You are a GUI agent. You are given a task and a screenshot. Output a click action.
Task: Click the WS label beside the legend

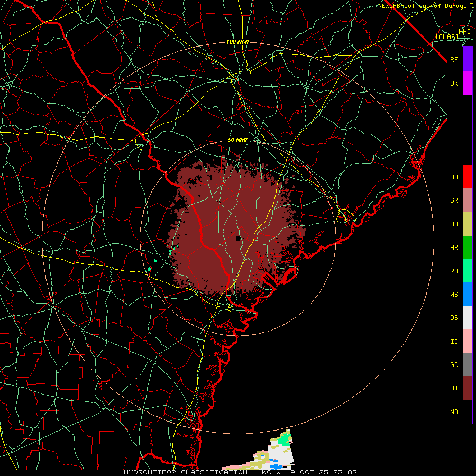[x=454, y=295]
